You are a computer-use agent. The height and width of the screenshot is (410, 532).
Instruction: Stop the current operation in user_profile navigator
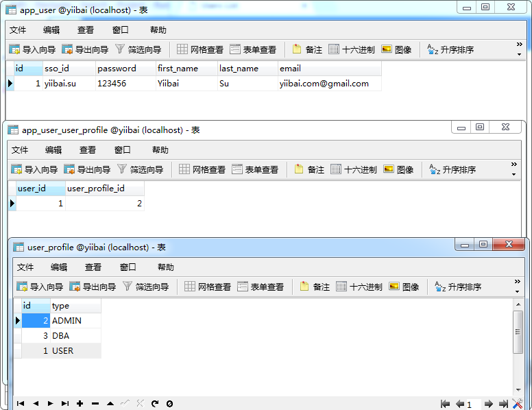coord(169,403)
